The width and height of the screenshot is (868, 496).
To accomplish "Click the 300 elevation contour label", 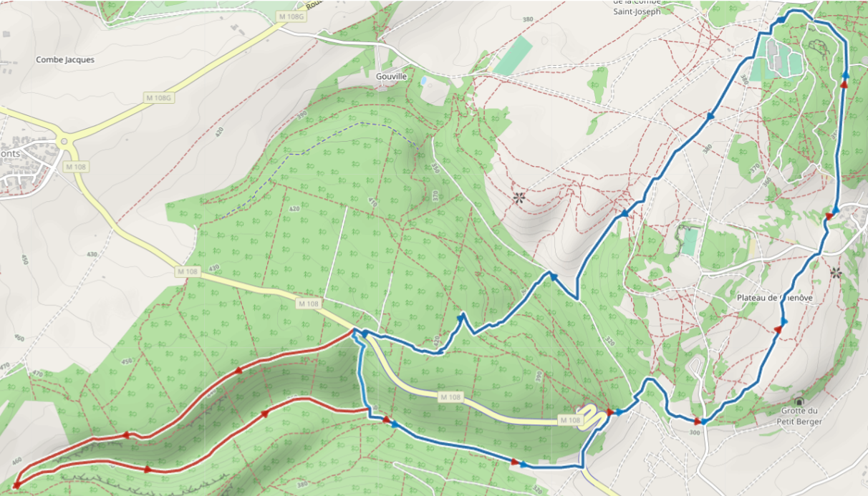I will click(695, 433).
